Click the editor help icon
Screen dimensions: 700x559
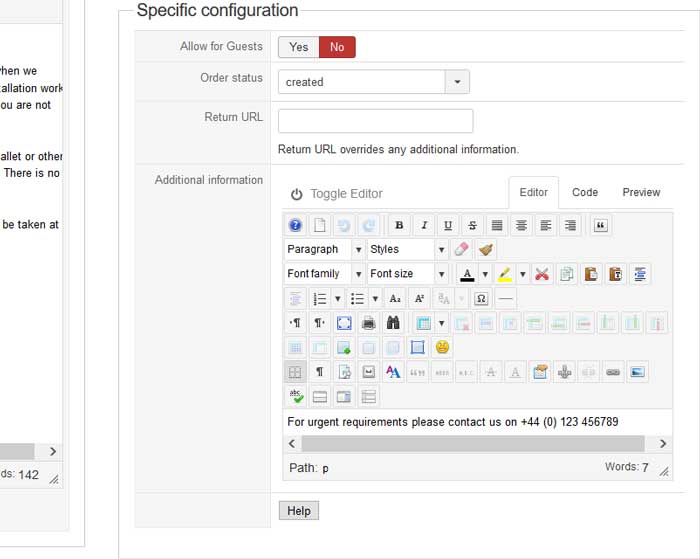295,226
